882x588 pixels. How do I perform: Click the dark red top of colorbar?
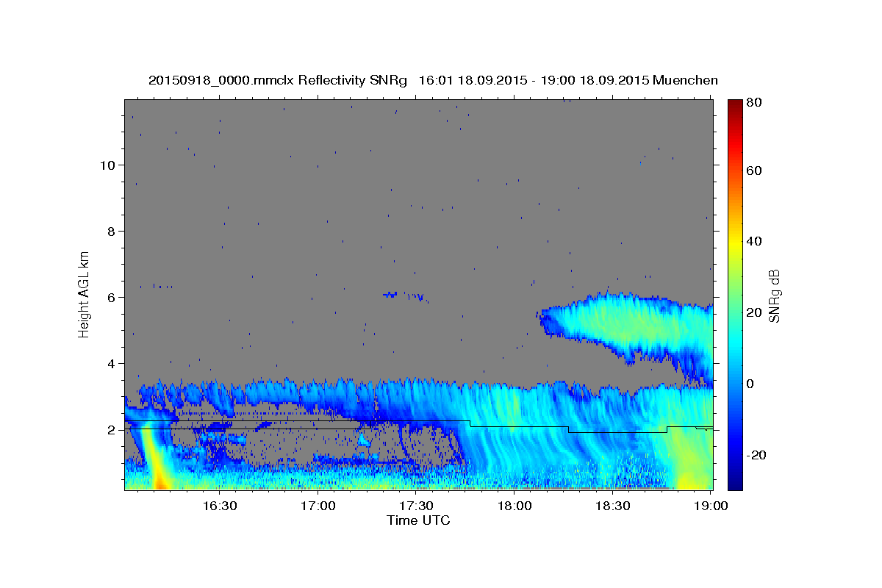tap(735, 104)
